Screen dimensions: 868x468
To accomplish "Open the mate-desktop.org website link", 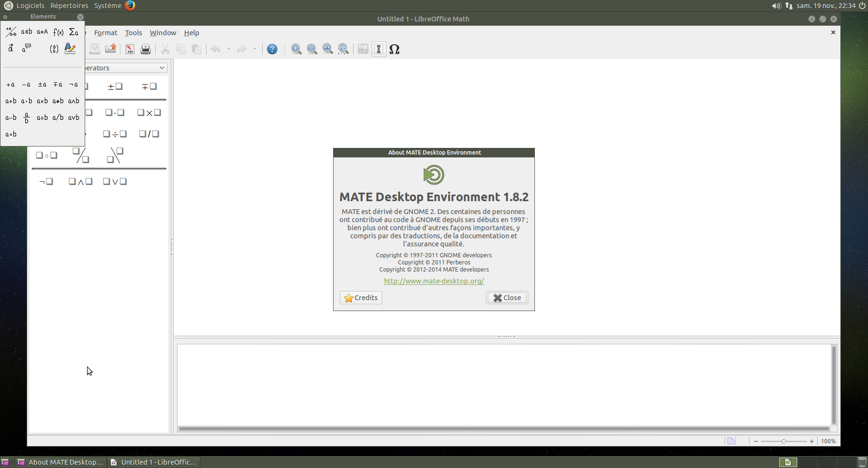I will 434,281.
